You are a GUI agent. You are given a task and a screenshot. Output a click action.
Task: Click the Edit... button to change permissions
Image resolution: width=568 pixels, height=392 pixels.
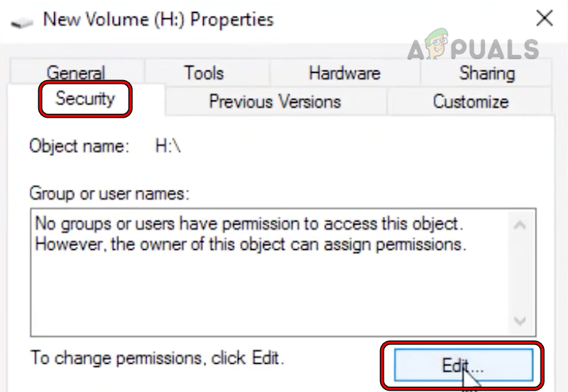coord(462,367)
